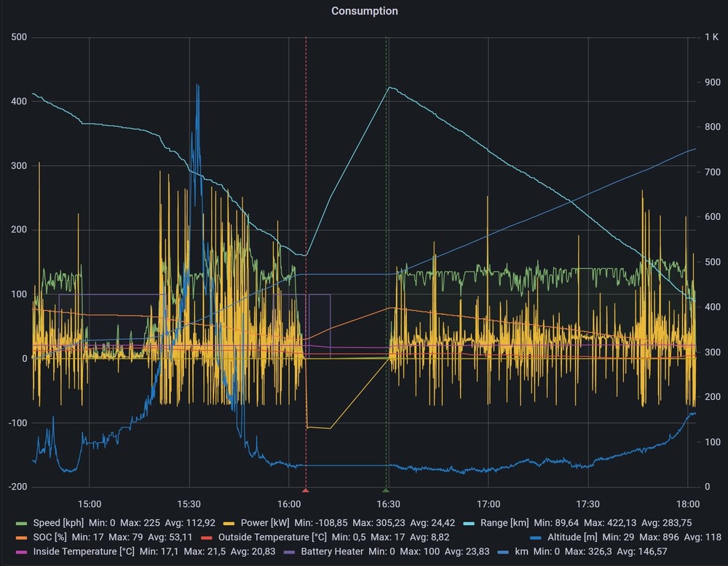
Task: Open the orange SOC color swatch
Action: (x=23, y=537)
